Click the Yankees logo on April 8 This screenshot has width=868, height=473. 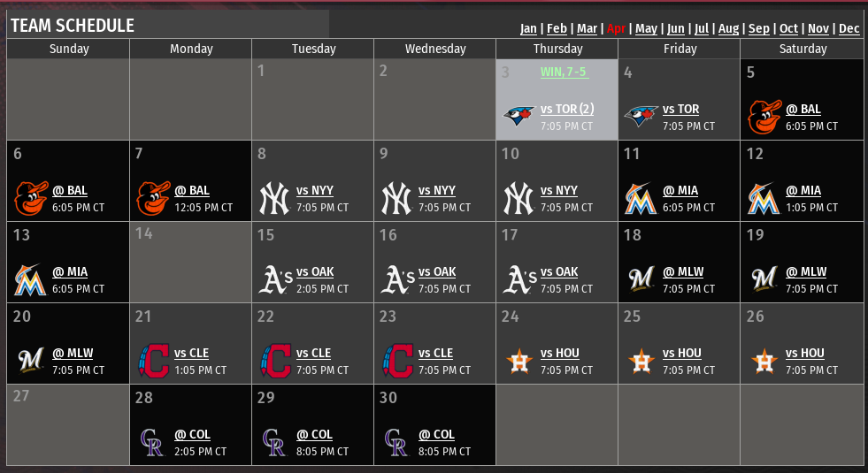[x=274, y=198]
